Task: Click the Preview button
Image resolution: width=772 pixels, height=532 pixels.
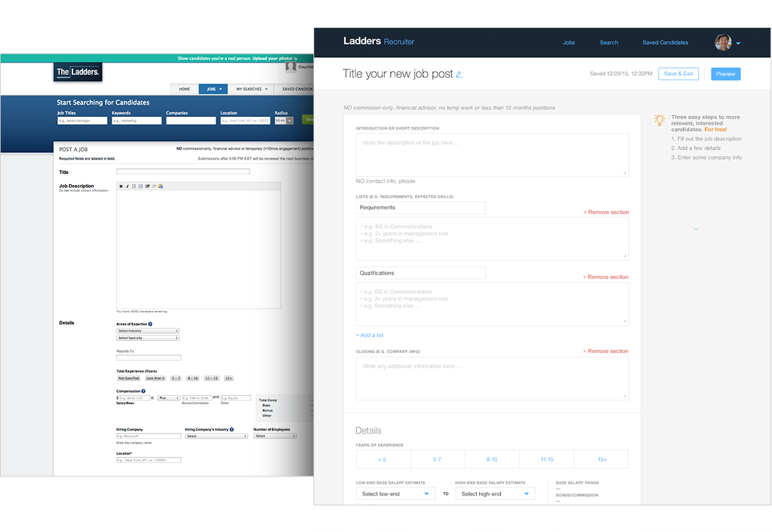Action: point(725,74)
